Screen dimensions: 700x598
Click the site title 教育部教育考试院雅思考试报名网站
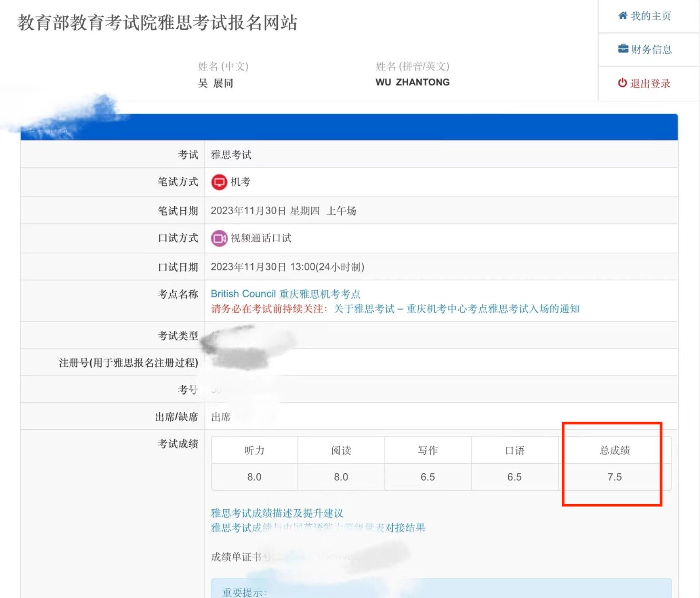coord(157,23)
